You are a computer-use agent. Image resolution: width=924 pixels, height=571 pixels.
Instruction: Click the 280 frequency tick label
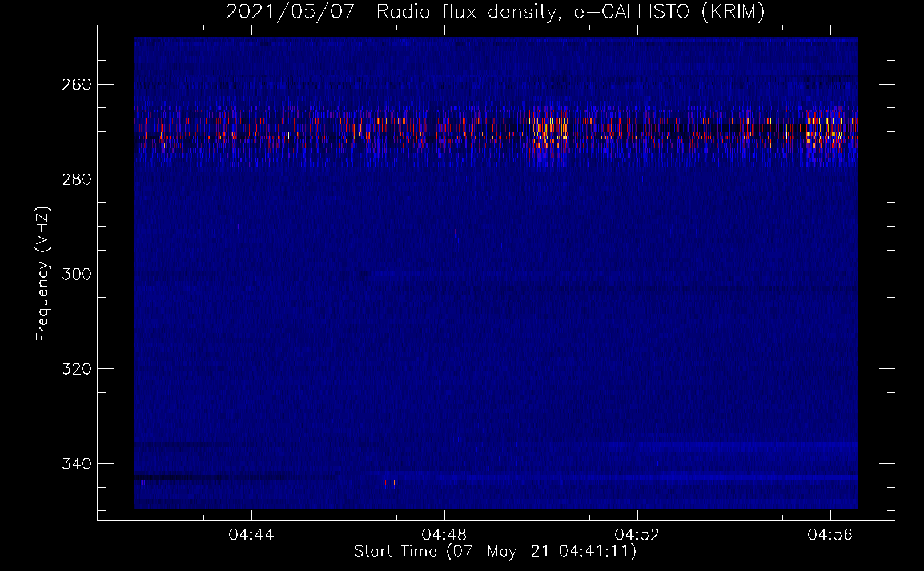77,179
